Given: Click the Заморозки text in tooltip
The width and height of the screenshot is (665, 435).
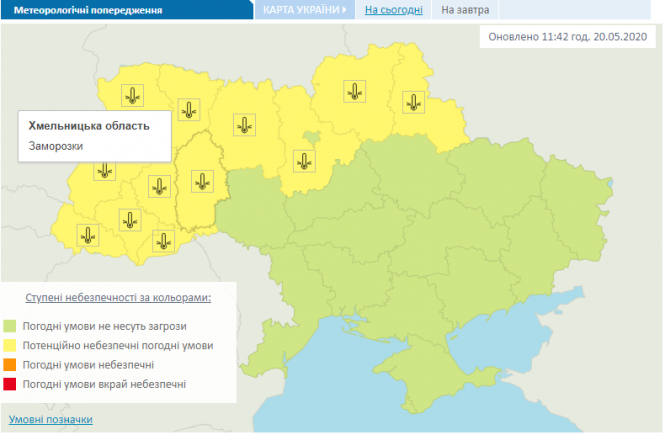Looking at the screenshot, I should (56, 146).
